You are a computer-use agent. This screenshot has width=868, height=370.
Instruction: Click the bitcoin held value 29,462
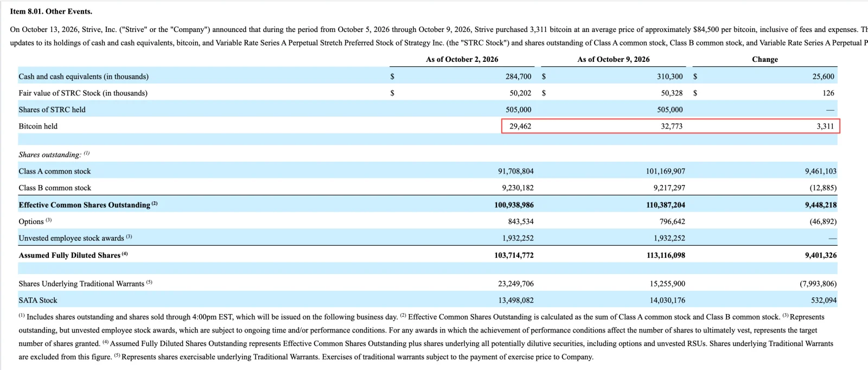(520, 126)
